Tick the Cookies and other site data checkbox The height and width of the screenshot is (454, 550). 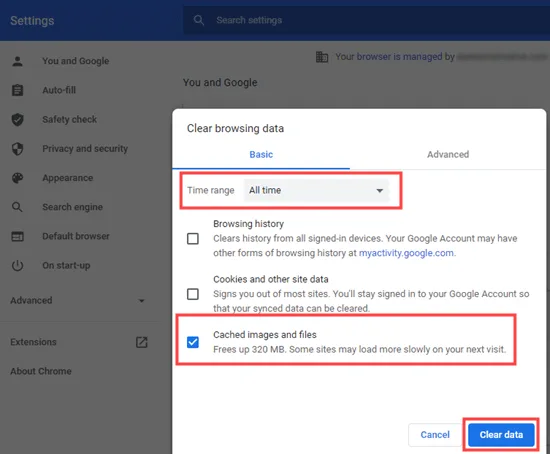pos(193,294)
